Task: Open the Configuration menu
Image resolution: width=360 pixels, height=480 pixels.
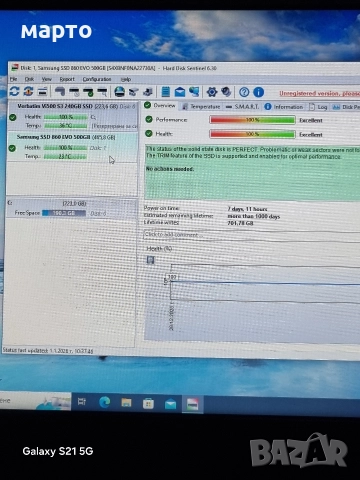Action: [x=97, y=79]
